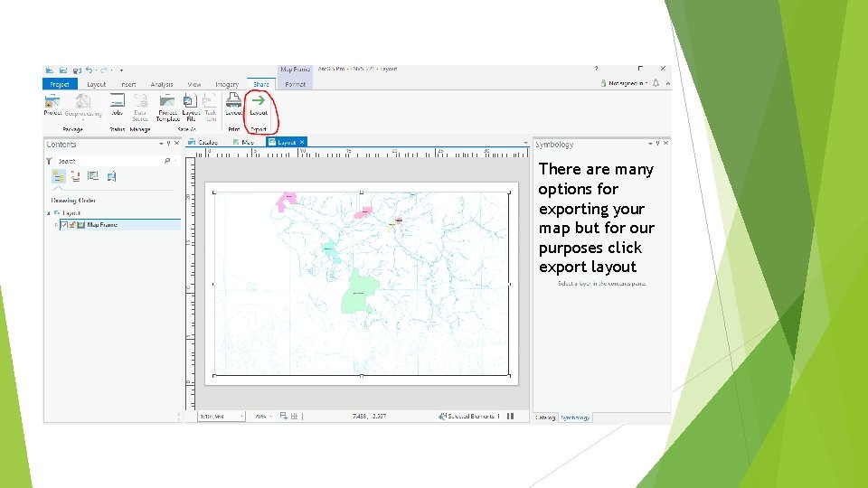Screen dimensions: 868x488
Task: Open the Jobs status button
Action: [x=117, y=105]
